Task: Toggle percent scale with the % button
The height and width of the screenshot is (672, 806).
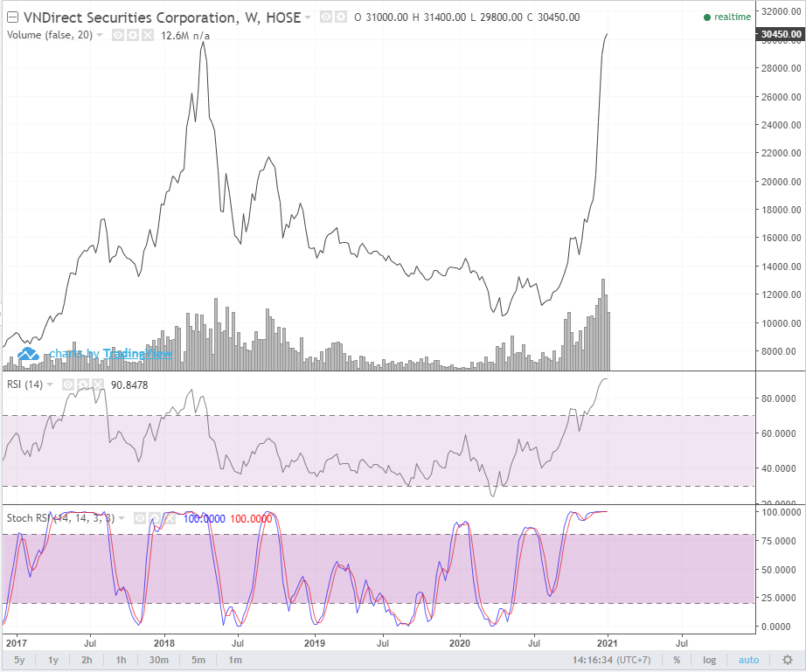Action: pyautogui.click(x=677, y=660)
